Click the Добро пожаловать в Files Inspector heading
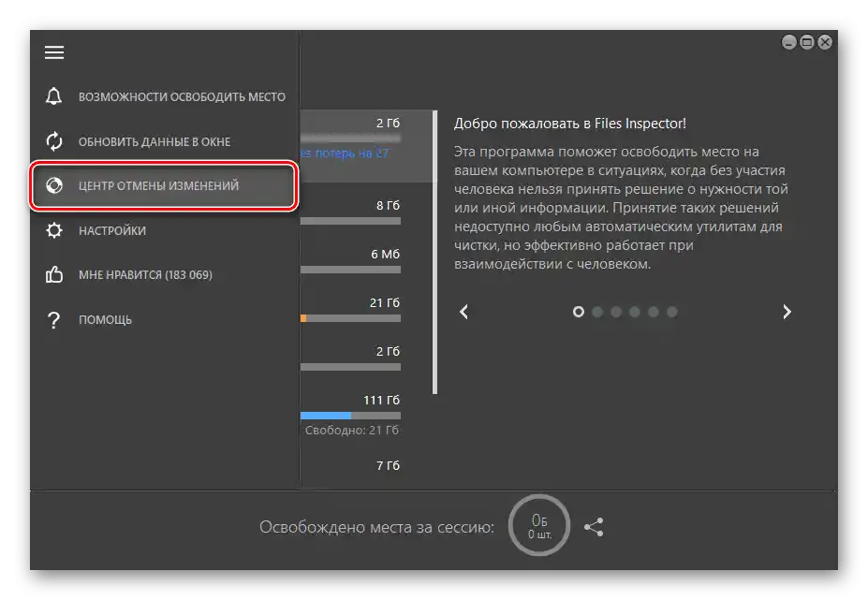The height and width of the screenshot is (600, 868). point(569,124)
